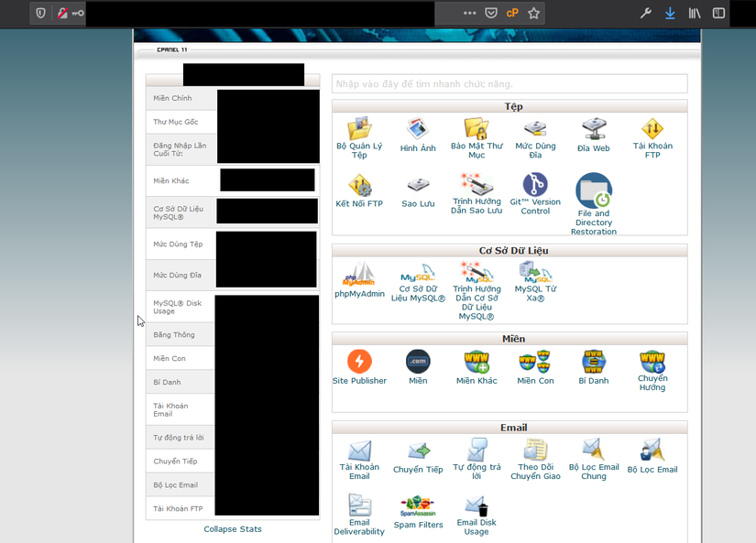Collapse the stats sidebar via Collapse Stats
The image size is (756, 543).
233,529
